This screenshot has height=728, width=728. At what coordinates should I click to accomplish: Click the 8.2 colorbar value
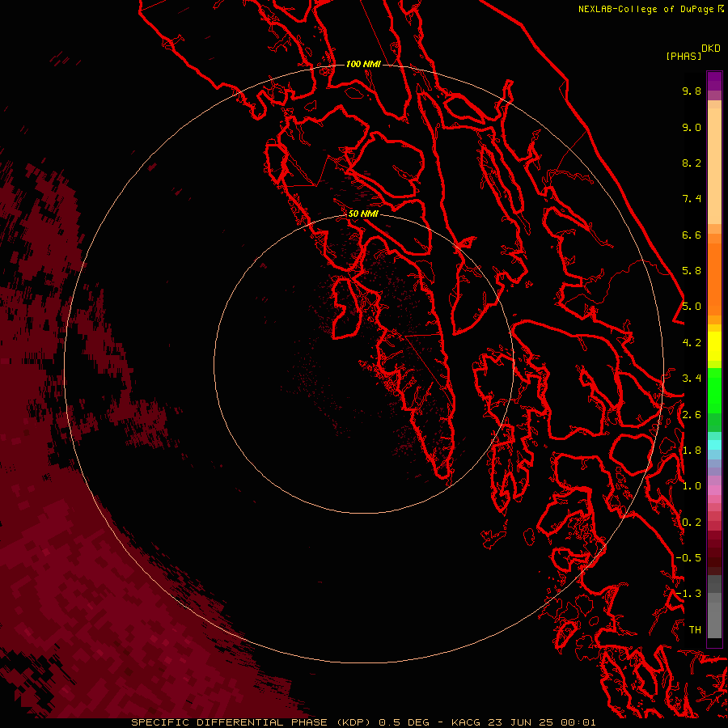tap(692, 163)
